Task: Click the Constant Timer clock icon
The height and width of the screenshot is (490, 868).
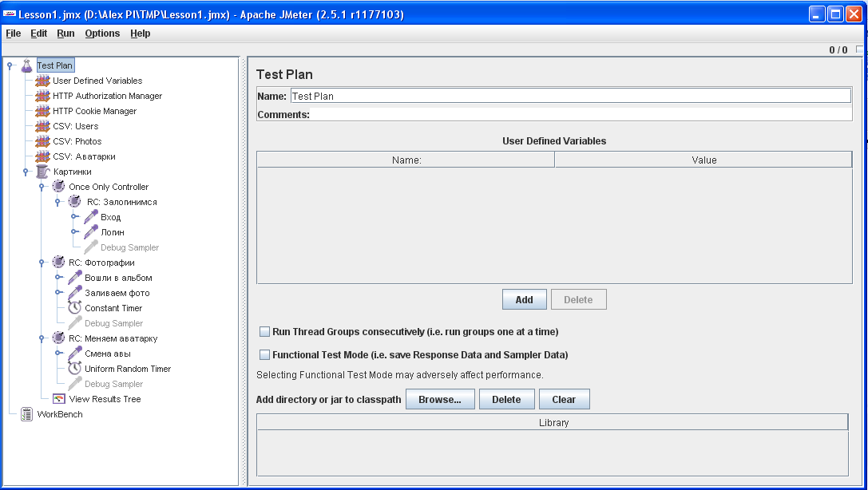Action: 75,307
